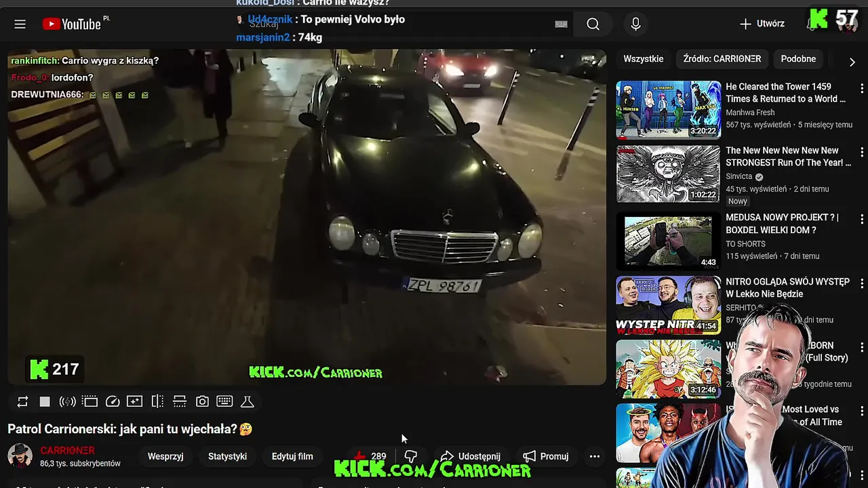
Task: Open the YouTube guide hamburger menu
Action: 20,24
